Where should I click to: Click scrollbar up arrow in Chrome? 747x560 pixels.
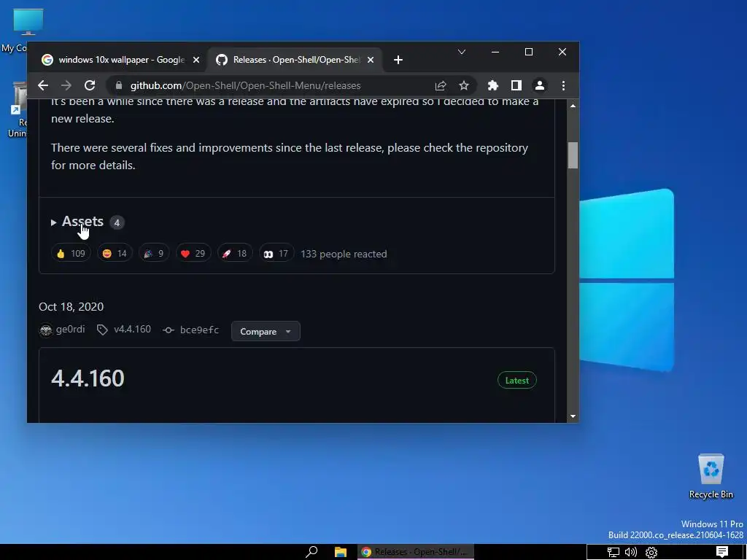click(573, 105)
